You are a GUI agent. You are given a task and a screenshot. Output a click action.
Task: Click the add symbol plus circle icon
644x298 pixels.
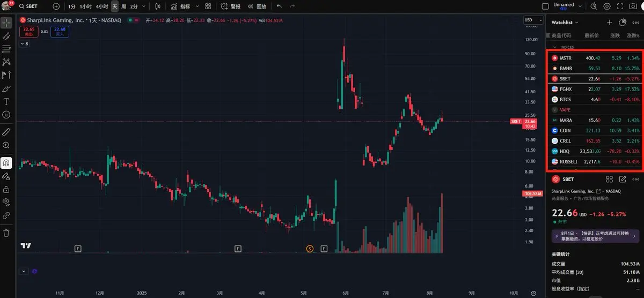(56, 6)
